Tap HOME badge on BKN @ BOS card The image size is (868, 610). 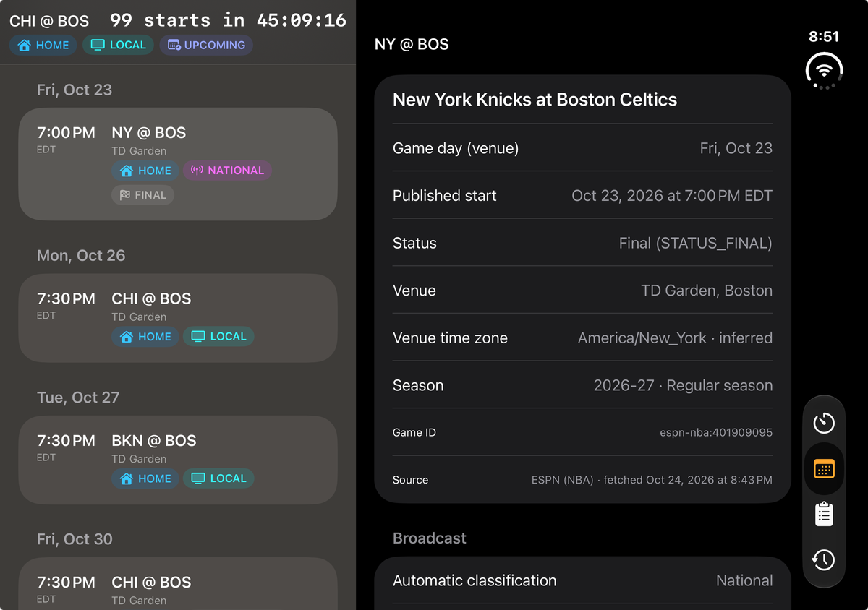(x=145, y=478)
